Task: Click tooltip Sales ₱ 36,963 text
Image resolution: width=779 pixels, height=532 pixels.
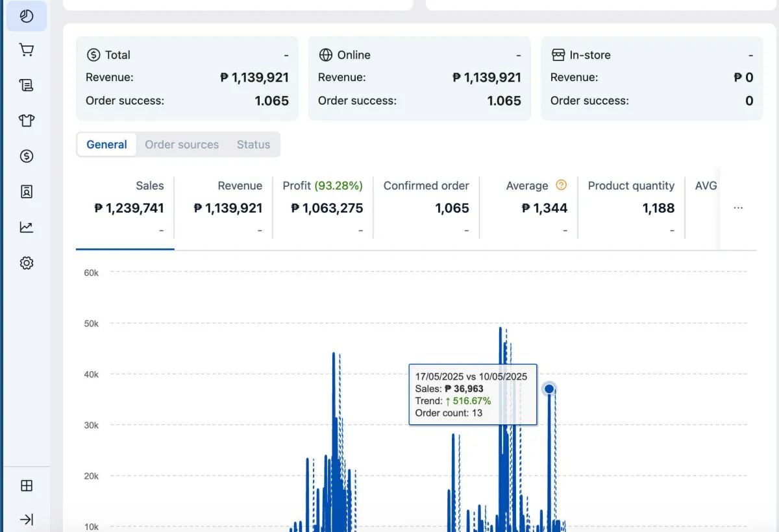Action: click(x=449, y=389)
